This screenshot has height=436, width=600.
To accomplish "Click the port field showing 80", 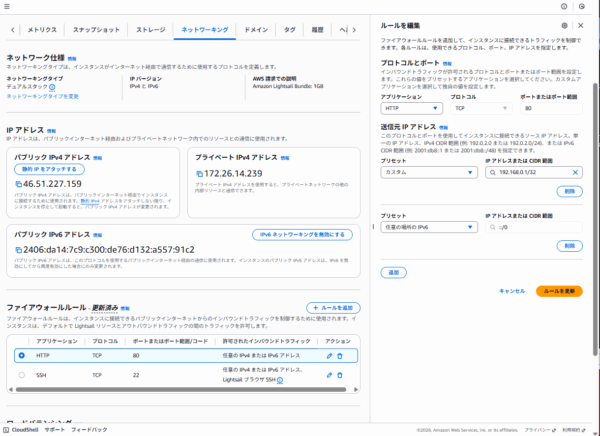I will [x=551, y=108].
